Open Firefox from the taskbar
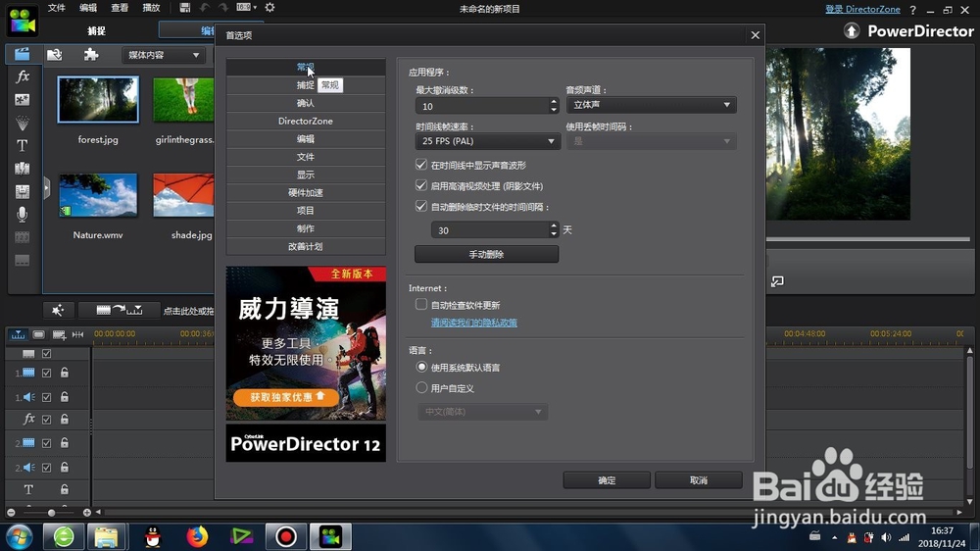Viewport: 980px width, 551px height. pos(197,536)
